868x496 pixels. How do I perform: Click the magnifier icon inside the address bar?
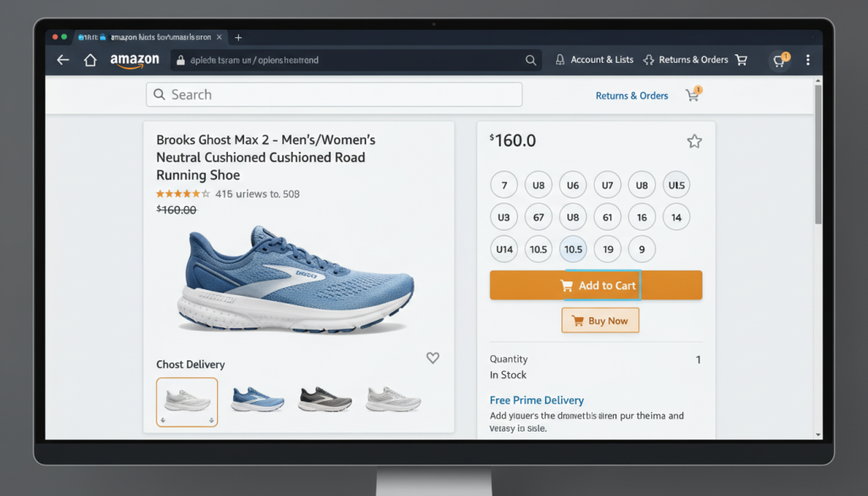pyautogui.click(x=531, y=60)
